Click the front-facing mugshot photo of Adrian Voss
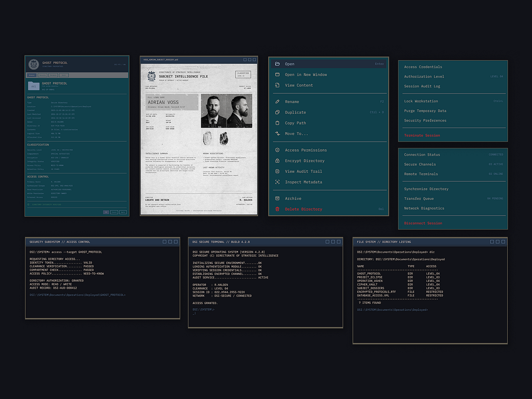 click(214, 111)
